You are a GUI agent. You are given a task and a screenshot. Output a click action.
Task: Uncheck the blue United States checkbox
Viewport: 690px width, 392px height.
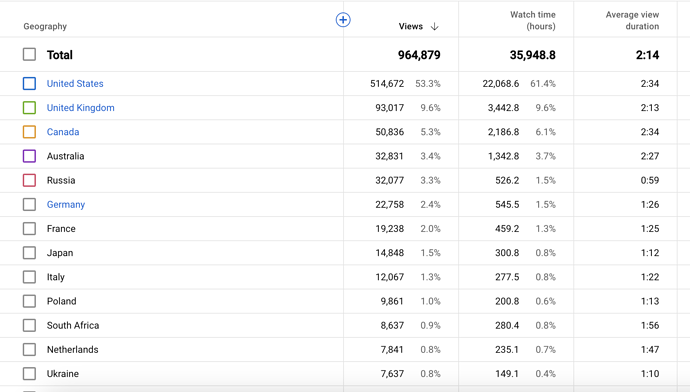(29, 84)
